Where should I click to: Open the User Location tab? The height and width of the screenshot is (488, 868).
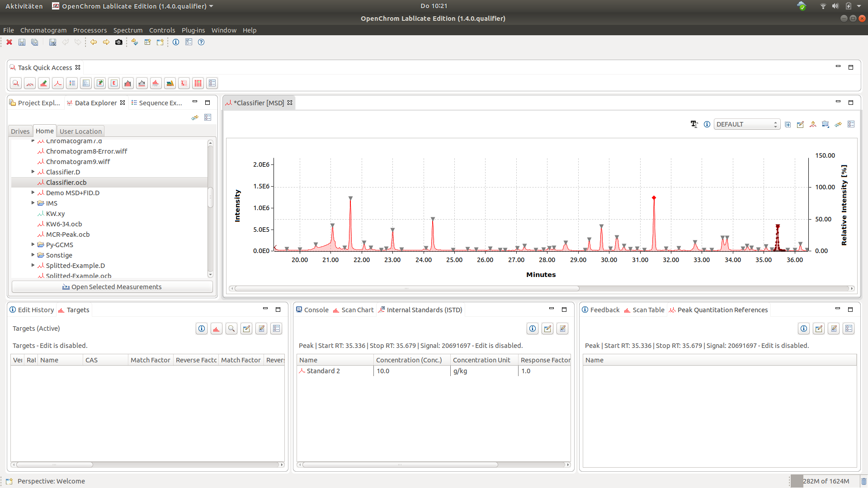(80, 131)
